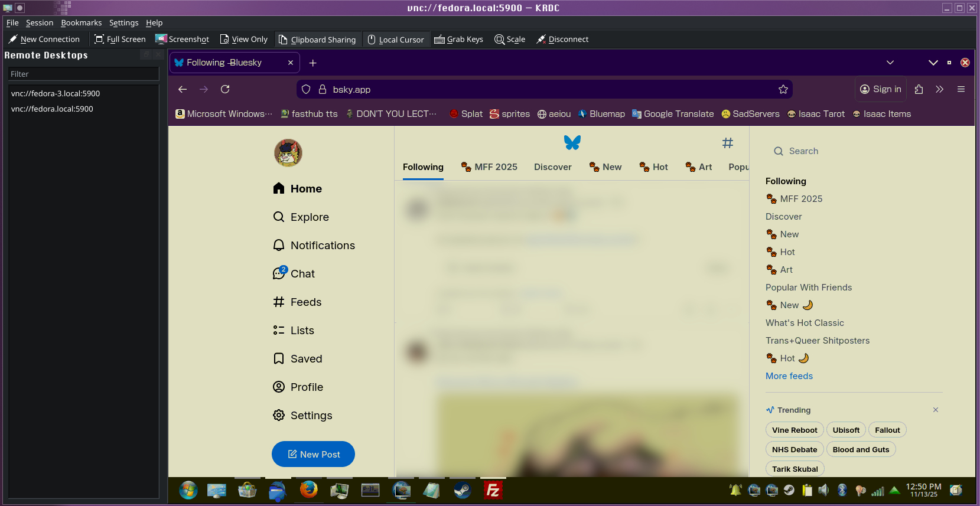Click the Bluesky butterfly logo
Screen dimensions: 980x506
572,142
